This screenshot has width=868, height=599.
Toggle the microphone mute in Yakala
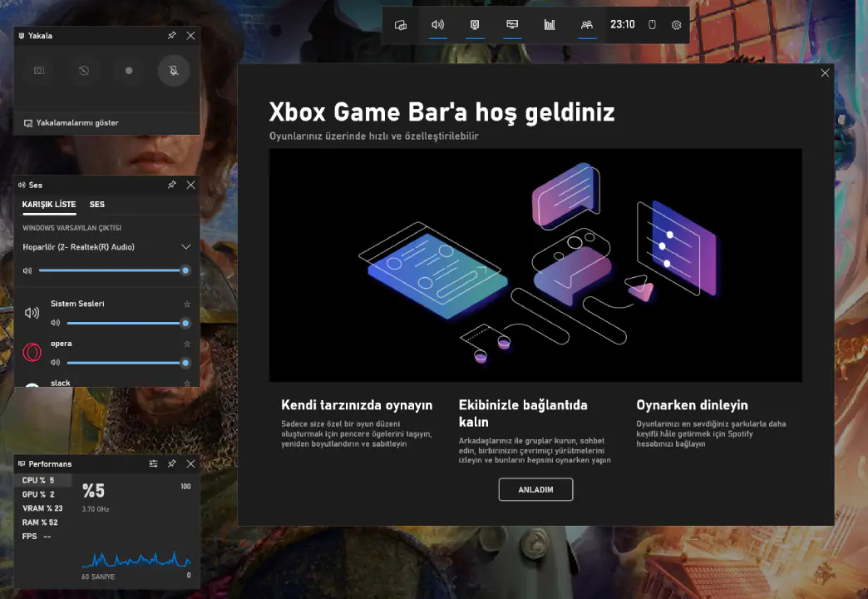pos(174,71)
